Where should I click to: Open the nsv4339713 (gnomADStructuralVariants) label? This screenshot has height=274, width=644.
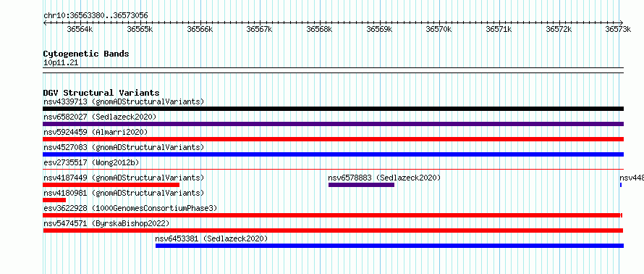[x=124, y=101]
